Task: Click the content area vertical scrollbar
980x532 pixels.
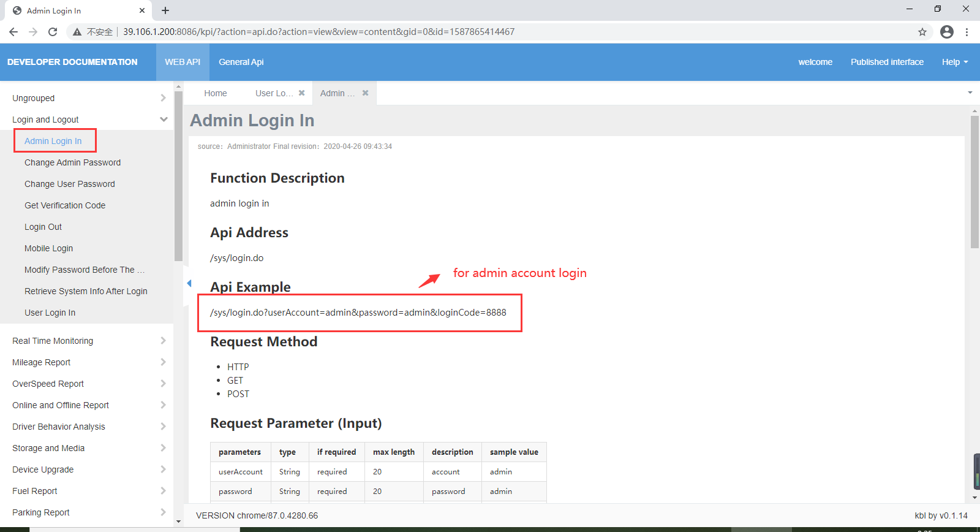Action: click(x=974, y=182)
